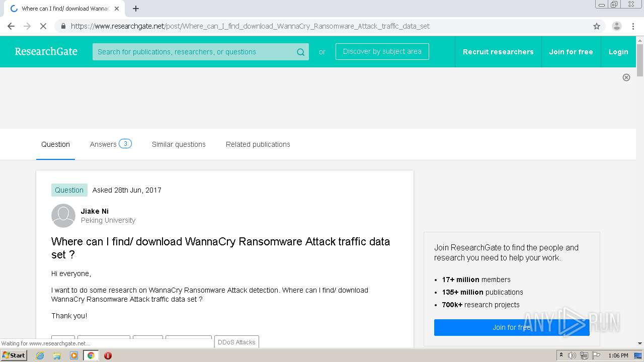This screenshot has height=362, width=644.
Task: Open the Similar questions tab
Action: tap(179, 144)
